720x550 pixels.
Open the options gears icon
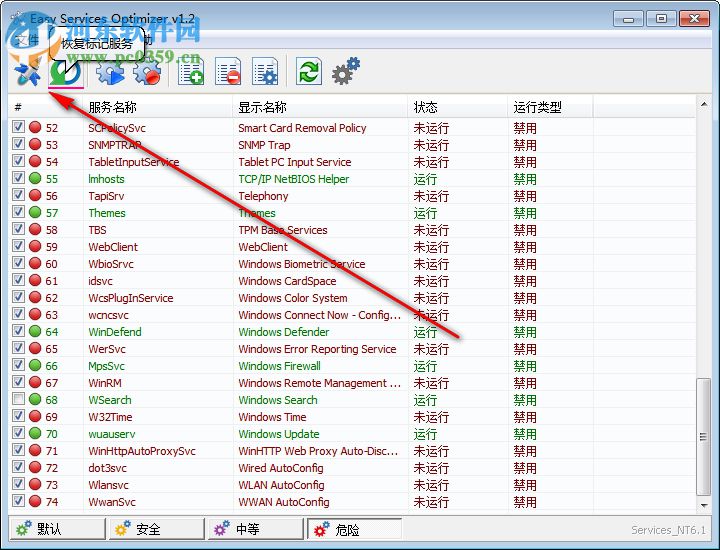(x=346, y=71)
